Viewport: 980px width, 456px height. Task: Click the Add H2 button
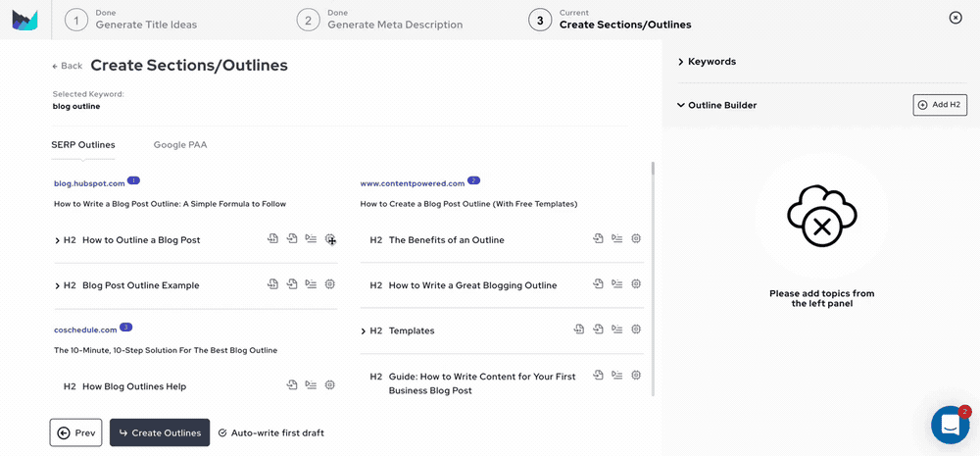(x=939, y=105)
